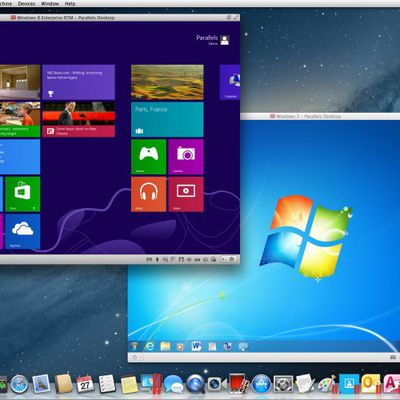Open the TextEdit document icon in the Dock
The width and height of the screenshot is (400, 400).
pyautogui.click(x=305, y=384)
